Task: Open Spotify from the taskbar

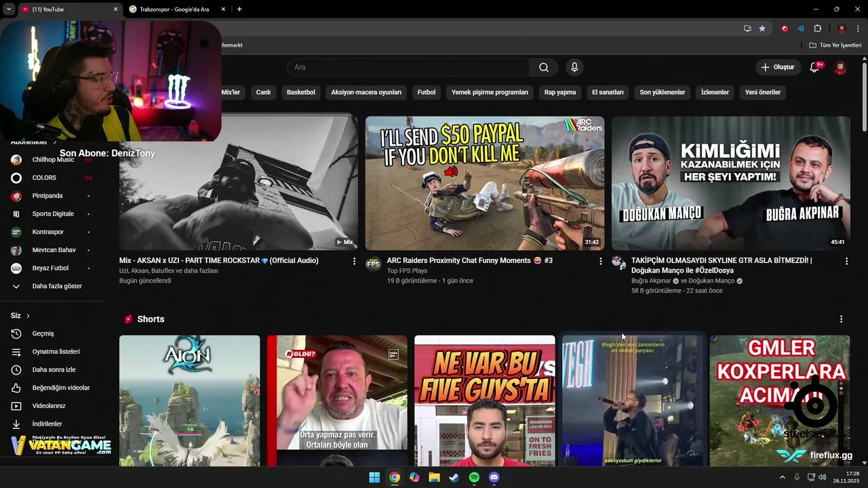Action: (474, 477)
